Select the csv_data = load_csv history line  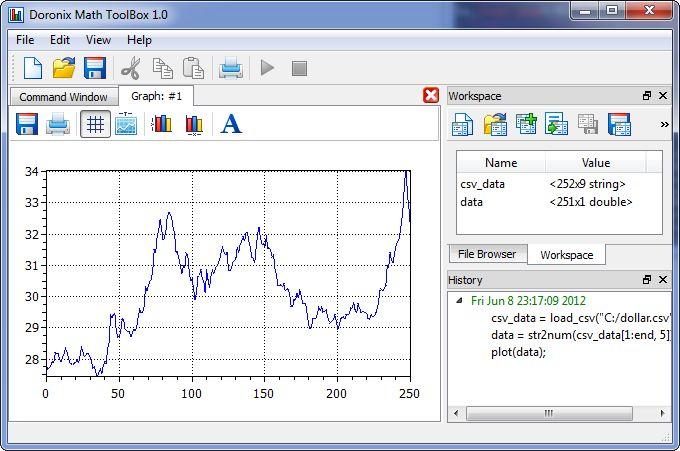click(581, 318)
